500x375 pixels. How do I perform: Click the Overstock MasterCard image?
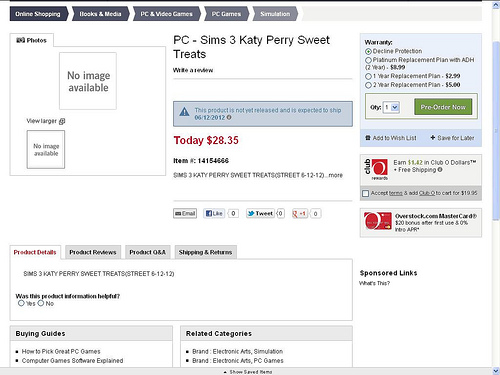pyautogui.click(x=378, y=221)
